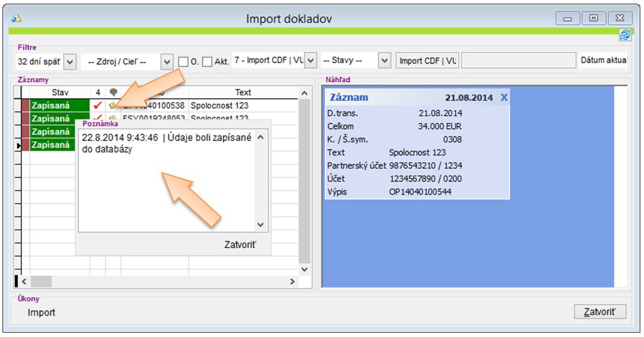Click the Import action under Úkony
Image resolution: width=644 pixels, height=337 pixels.
point(41,312)
